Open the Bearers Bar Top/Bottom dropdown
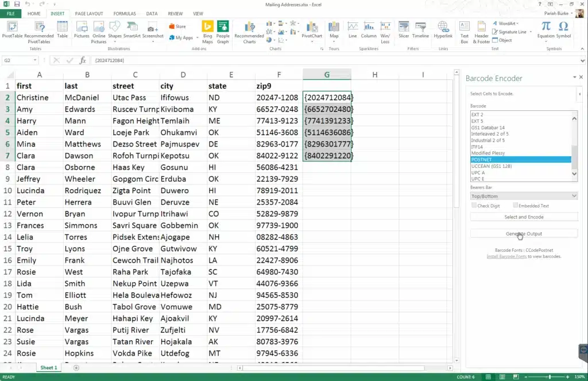Image resolution: width=588 pixels, height=381 pixels. (524, 196)
